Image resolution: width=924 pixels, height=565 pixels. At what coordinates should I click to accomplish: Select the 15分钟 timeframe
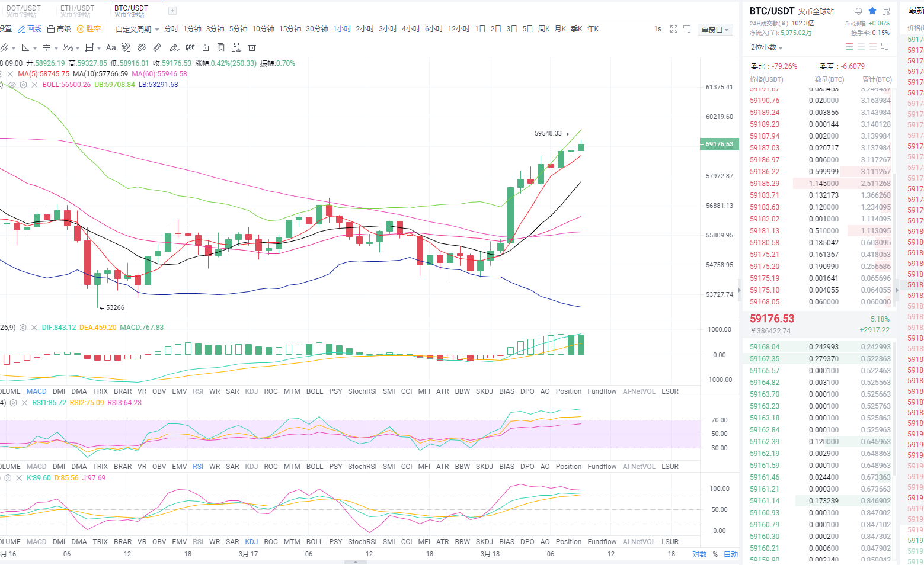(290, 29)
